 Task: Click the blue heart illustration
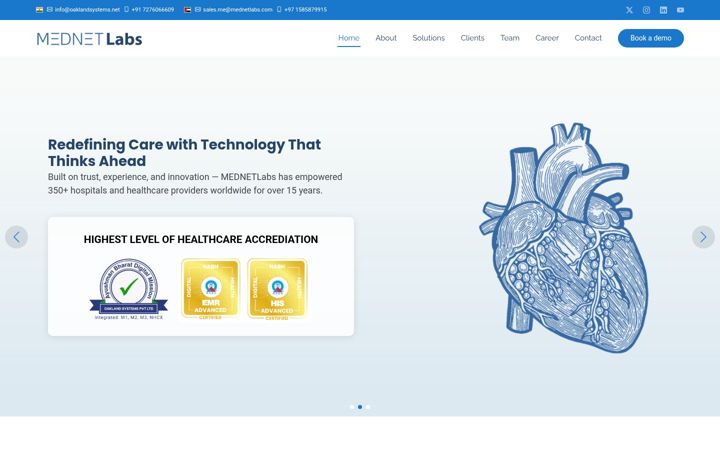(564, 237)
